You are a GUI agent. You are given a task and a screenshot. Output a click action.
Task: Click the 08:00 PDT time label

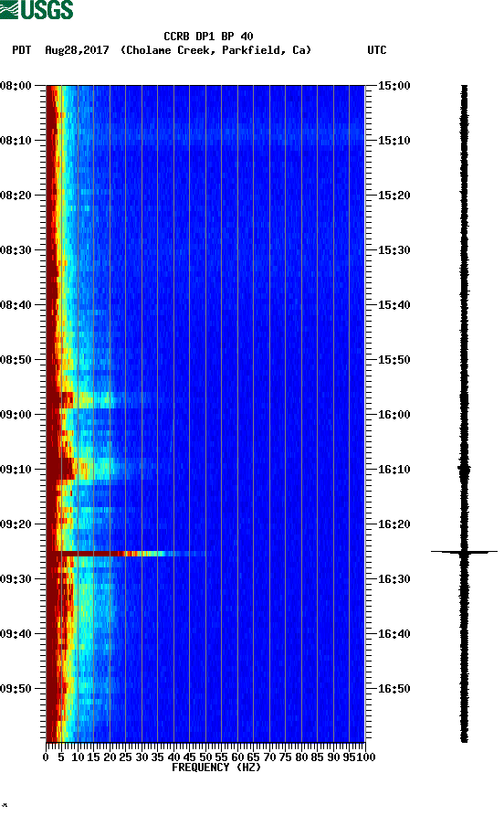16,86
